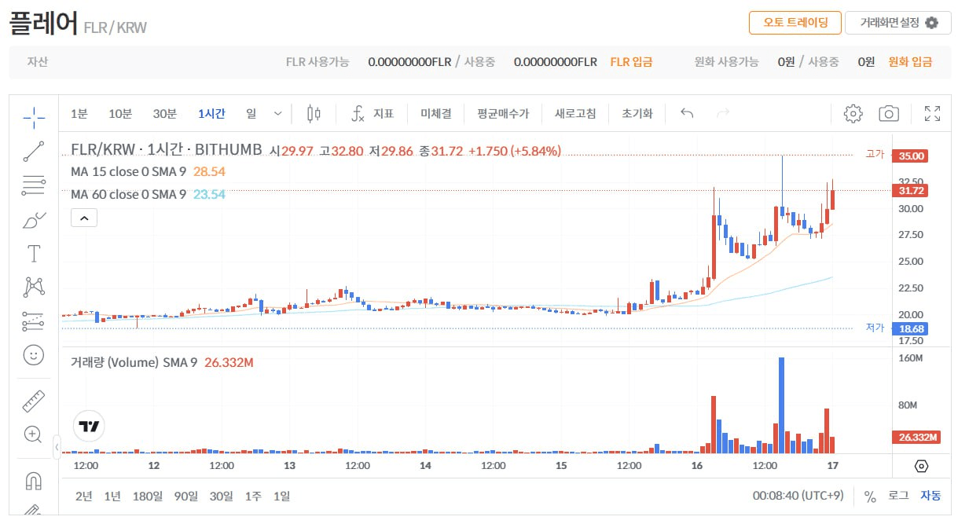Open candlestick chart type selector

[314, 114]
